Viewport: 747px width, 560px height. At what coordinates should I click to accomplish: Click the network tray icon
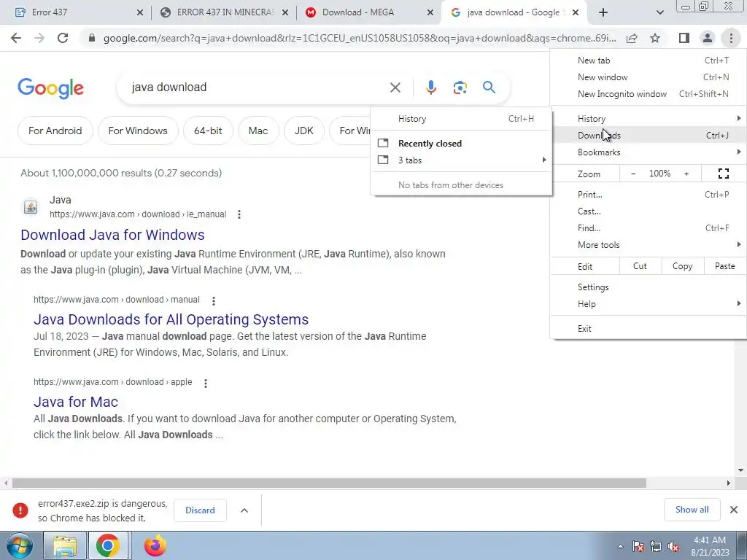point(656,547)
